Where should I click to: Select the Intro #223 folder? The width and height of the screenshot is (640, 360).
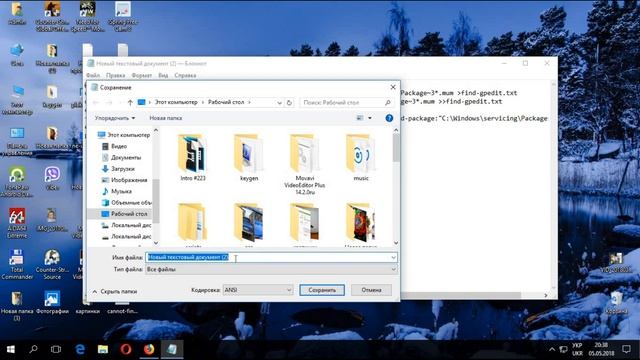coord(193,158)
